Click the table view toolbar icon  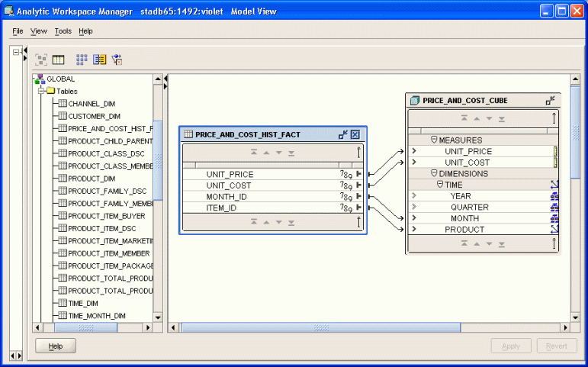[x=59, y=60]
